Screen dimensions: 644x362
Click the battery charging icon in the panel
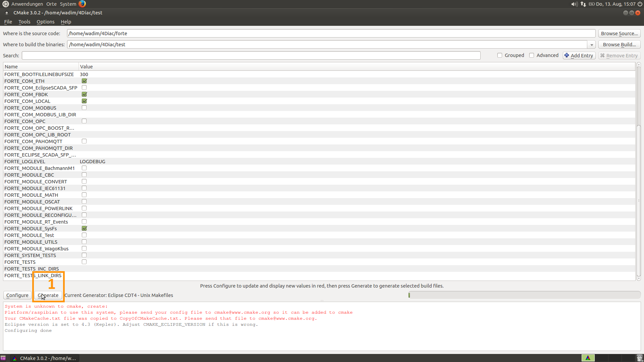click(x=592, y=4)
